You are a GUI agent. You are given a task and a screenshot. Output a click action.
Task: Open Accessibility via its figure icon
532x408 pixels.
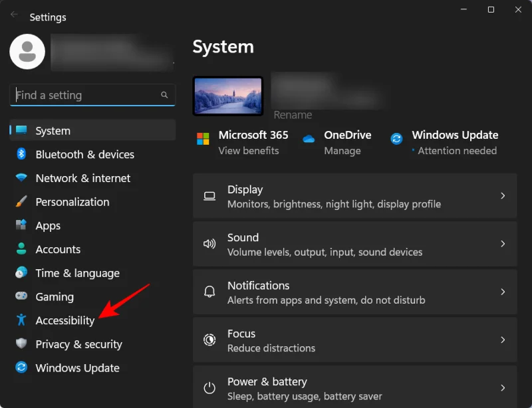(21, 320)
